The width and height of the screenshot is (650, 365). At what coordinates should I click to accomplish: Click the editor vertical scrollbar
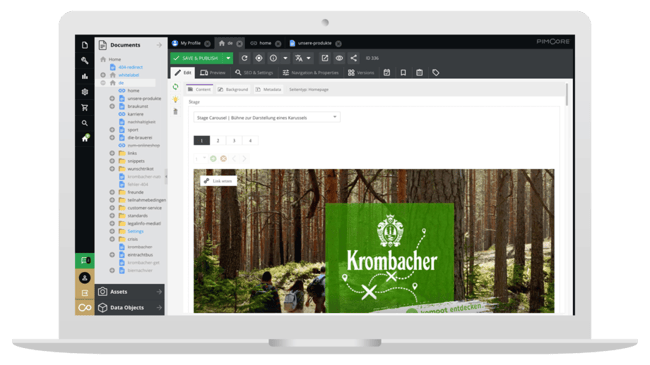(567, 94)
